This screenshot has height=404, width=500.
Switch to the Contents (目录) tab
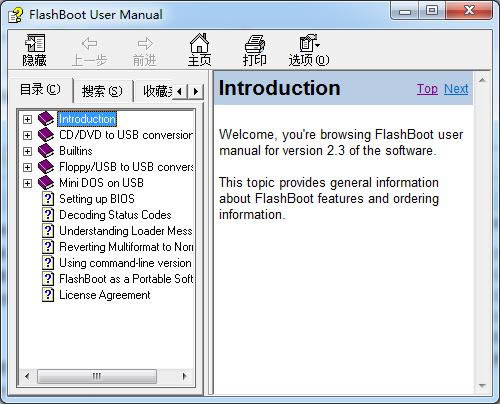pos(40,89)
